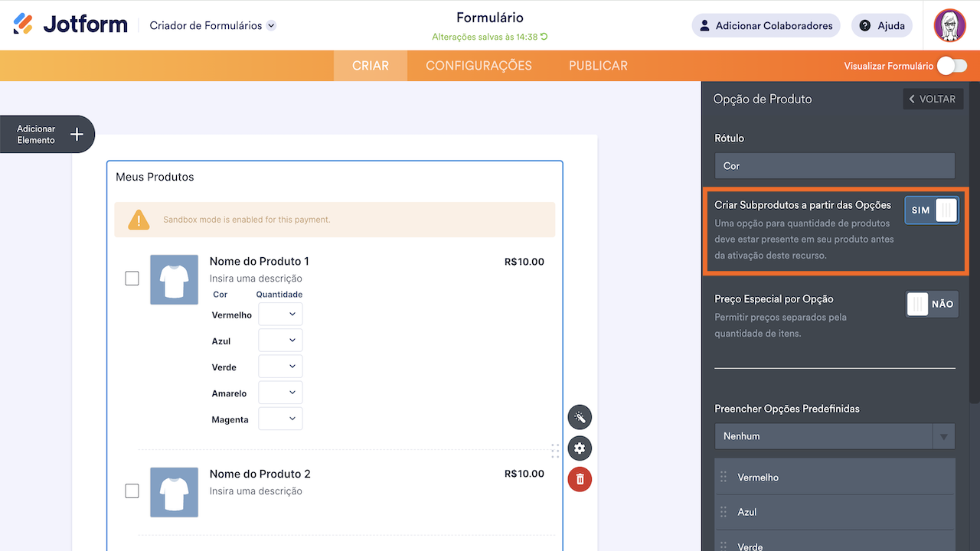Grab the drag handle for Azul option
The height and width of the screenshot is (551, 980).
pyautogui.click(x=724, y=512)
